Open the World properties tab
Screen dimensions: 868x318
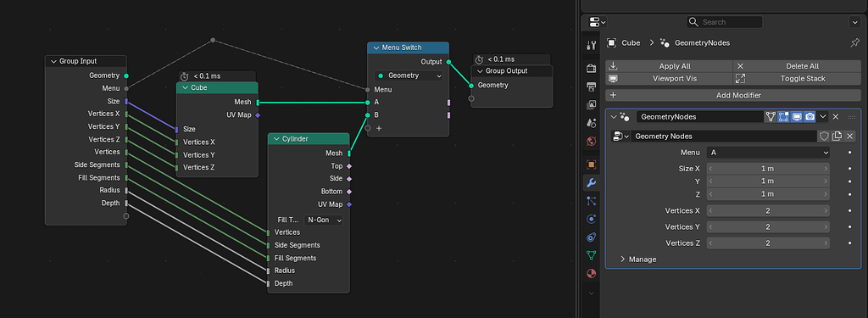pyautogui.click(x=591, y=141)
